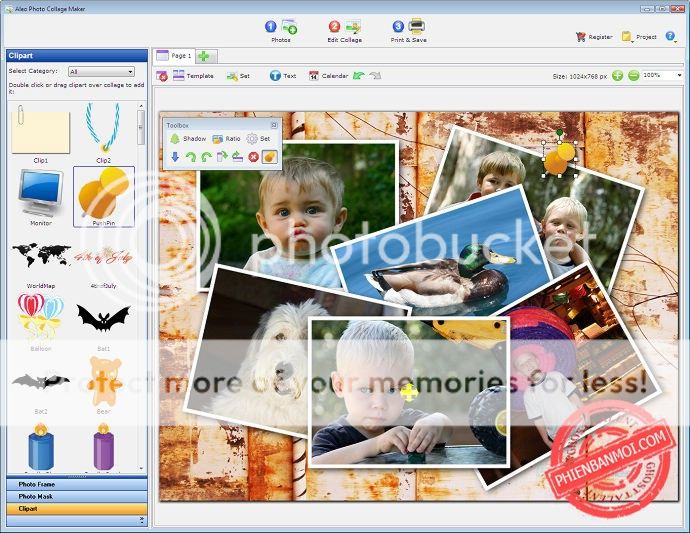Open the Help question mark menu
The width and height of the screenshot is (690, 533).
point(670,37)
